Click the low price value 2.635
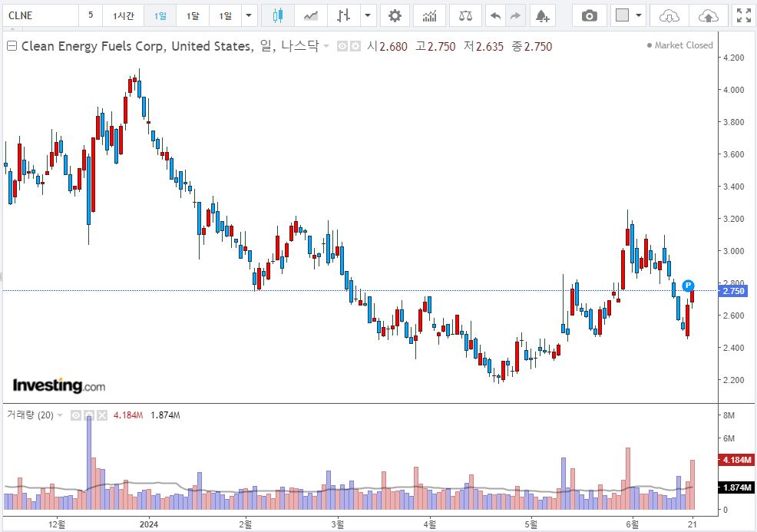 click(490, 46)
